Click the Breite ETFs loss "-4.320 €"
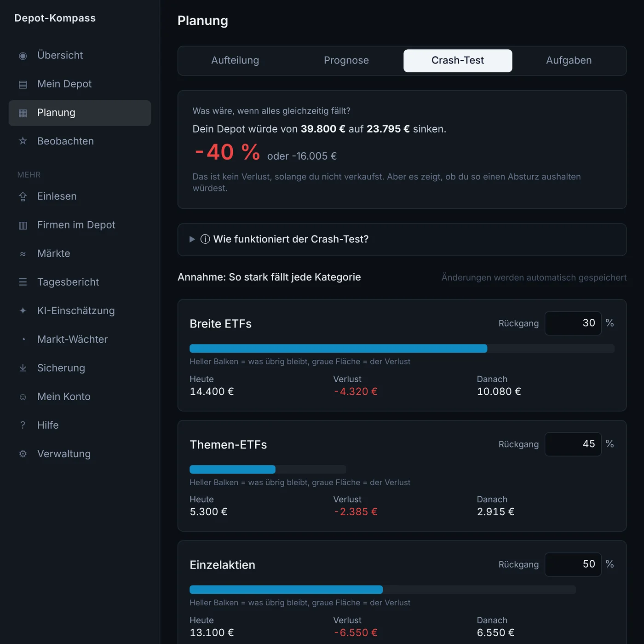The image size is (644, 644). point(356,391)
